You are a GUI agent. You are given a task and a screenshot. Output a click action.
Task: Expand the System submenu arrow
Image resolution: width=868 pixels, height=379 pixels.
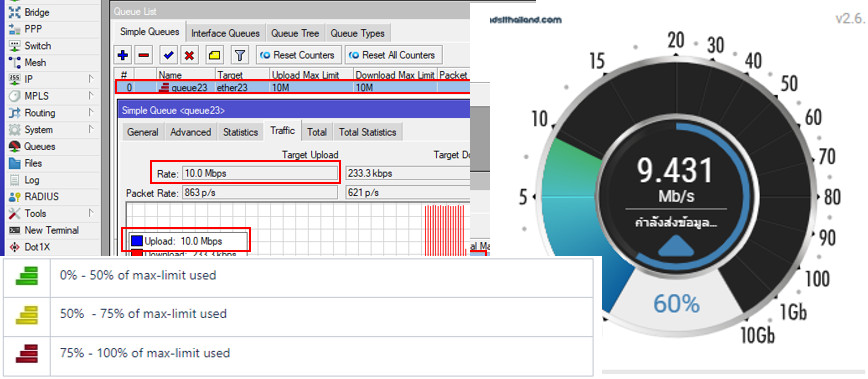click(x=91, y=129)
